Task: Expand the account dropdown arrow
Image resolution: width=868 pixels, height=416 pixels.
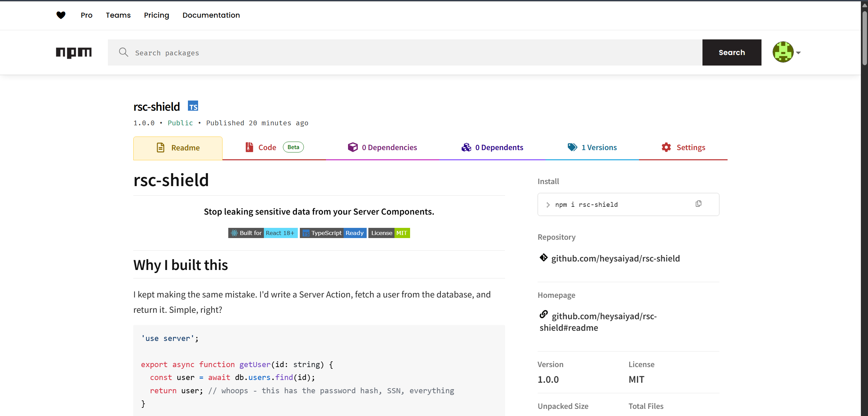Action: point(798,53)
